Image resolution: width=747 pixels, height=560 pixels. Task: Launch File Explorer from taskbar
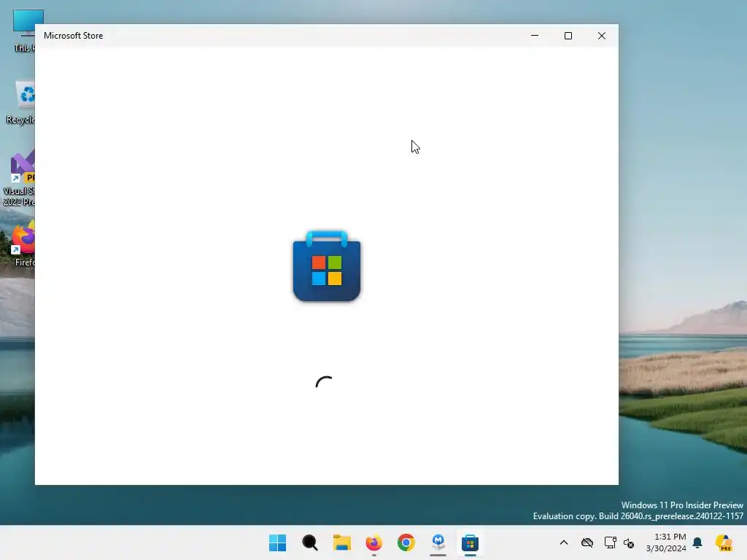click(341, 542)
